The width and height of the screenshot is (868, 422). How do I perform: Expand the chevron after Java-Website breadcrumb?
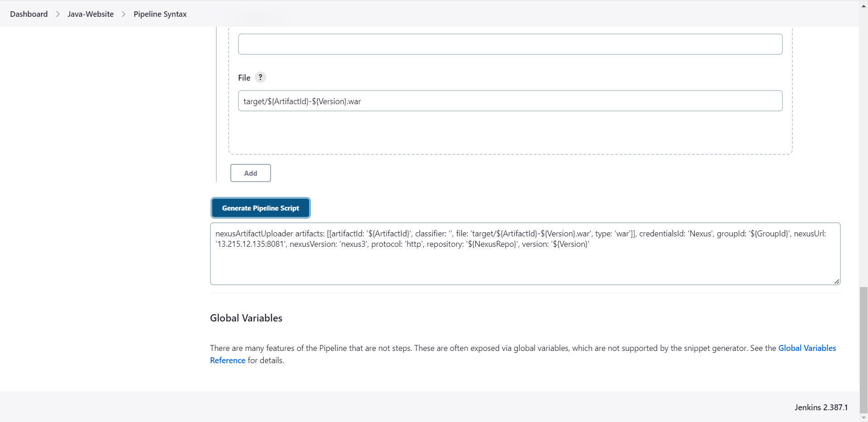(x=124, y=14)
